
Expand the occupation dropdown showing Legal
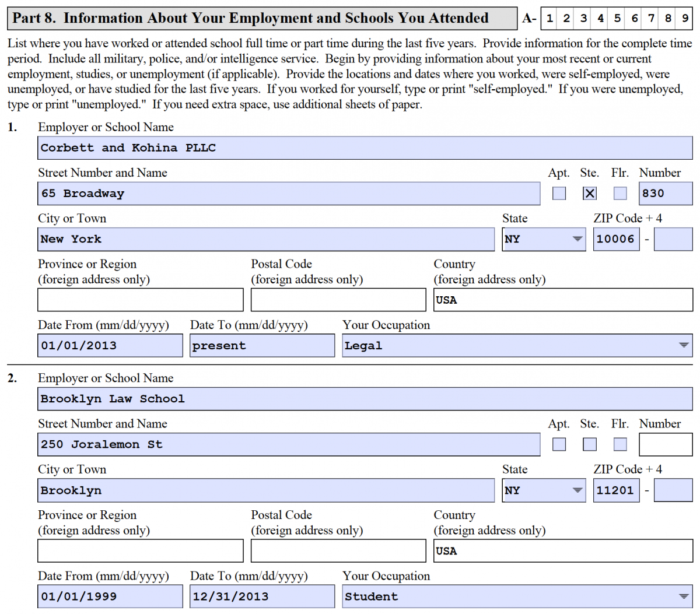pyautogui.click(x=684, y=345)
